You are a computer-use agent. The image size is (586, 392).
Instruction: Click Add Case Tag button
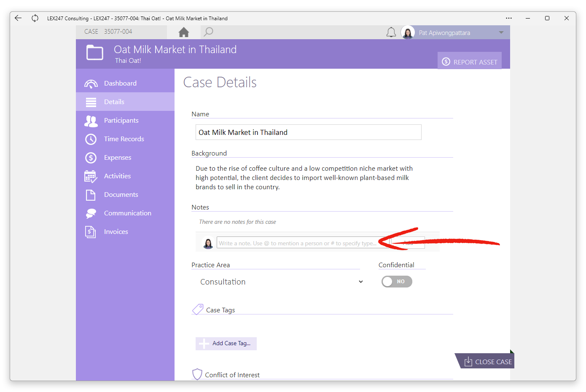[x=226, y=344]
